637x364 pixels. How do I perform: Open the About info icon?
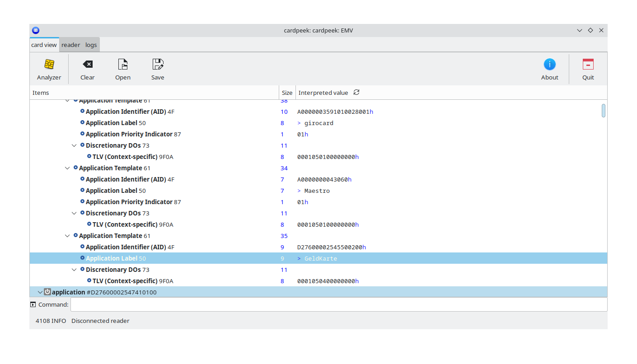tap(549, 65)
